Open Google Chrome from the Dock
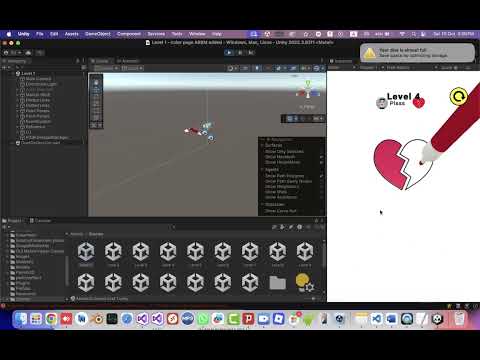This screenshot has height=360, width=480. pos(51,319)
